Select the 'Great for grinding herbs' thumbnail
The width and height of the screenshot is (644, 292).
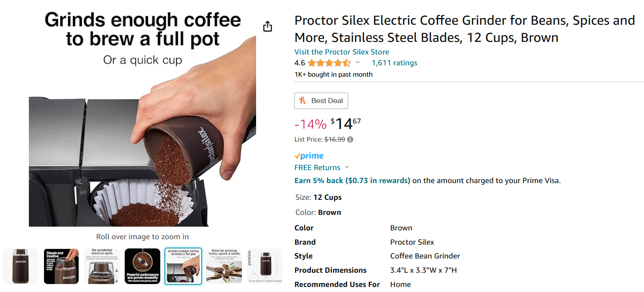[x=224, y=266]
